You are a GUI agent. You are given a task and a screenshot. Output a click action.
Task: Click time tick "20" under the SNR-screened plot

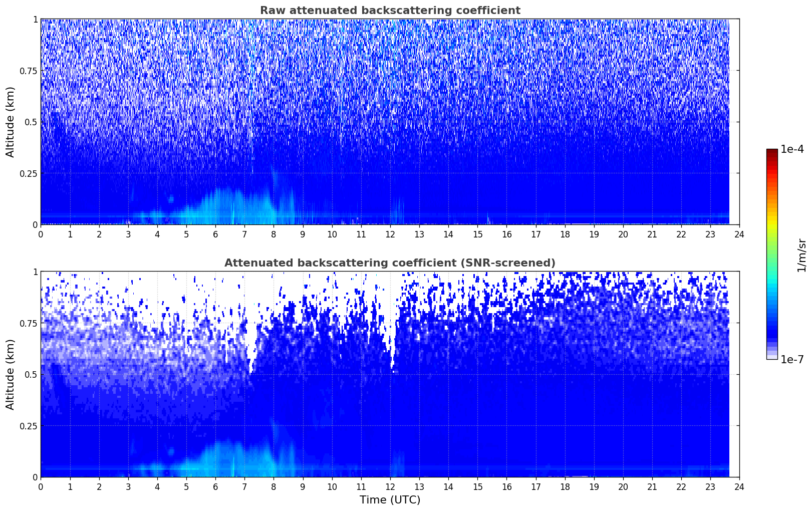click(623, 486)
